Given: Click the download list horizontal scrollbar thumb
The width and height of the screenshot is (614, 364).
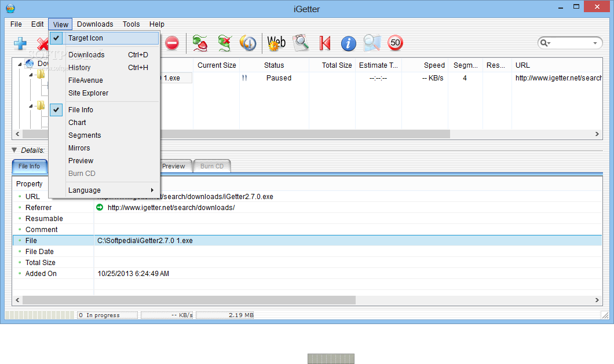Looking at the screenshot, I should pos(305,134).
